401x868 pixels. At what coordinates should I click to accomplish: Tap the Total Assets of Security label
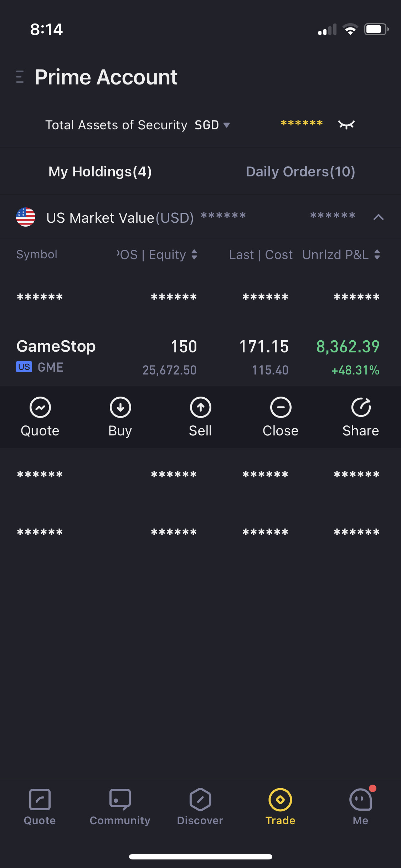[116, 125]
